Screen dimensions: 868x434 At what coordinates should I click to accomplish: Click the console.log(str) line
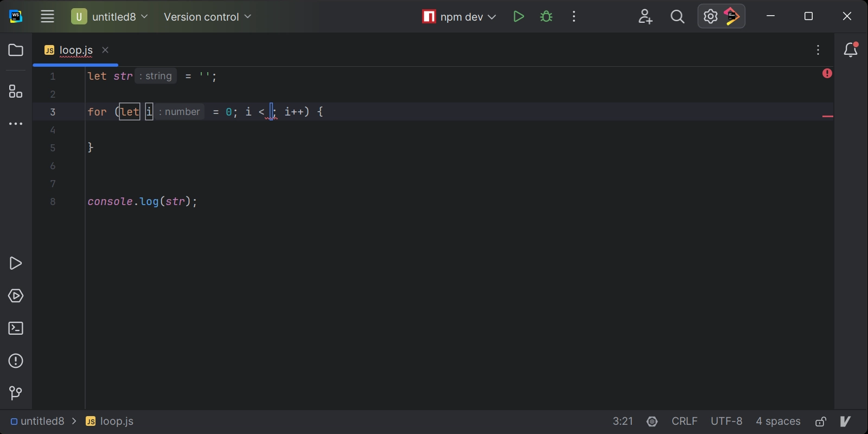coord(142,201)
